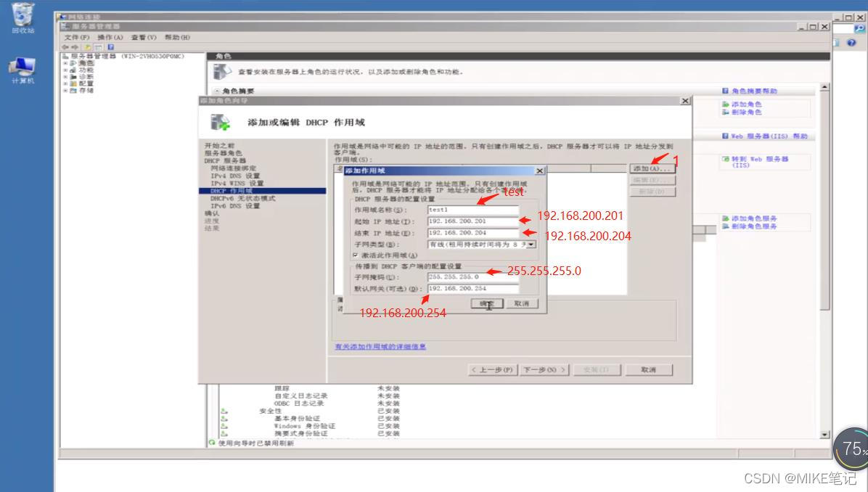Select DHCP 作用域 wizard step
Viewport: 868px width, 492px height.
click(262, 190)
